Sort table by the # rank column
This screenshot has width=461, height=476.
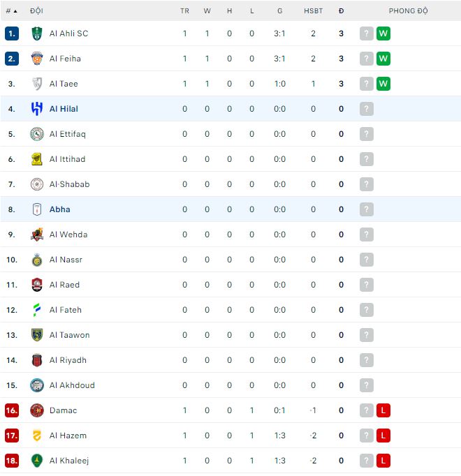coord(11,11)
